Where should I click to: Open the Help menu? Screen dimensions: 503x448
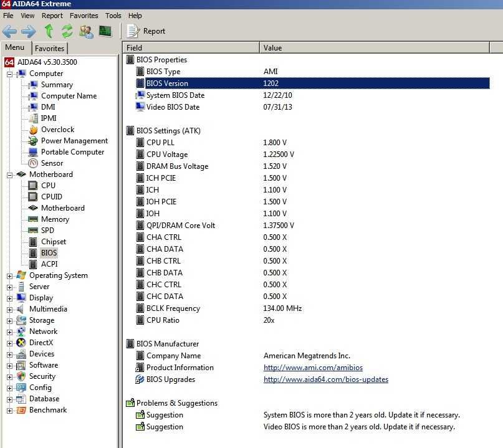pos(135,16)
